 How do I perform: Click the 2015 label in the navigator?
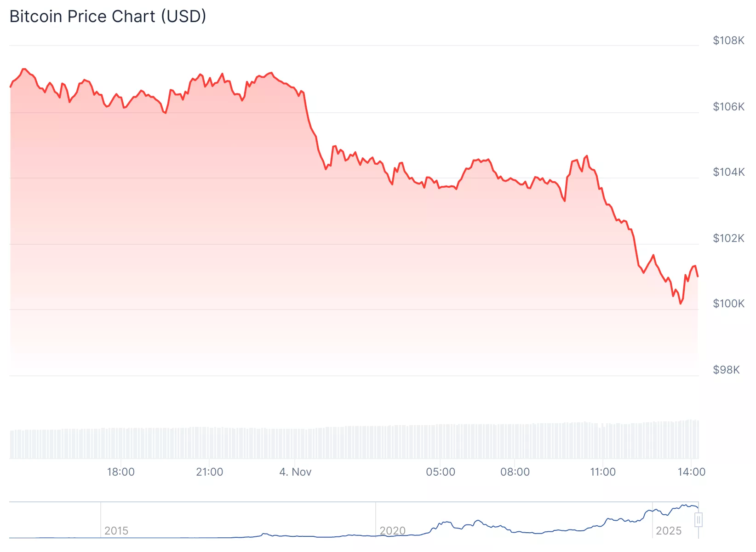coord(116,531)
